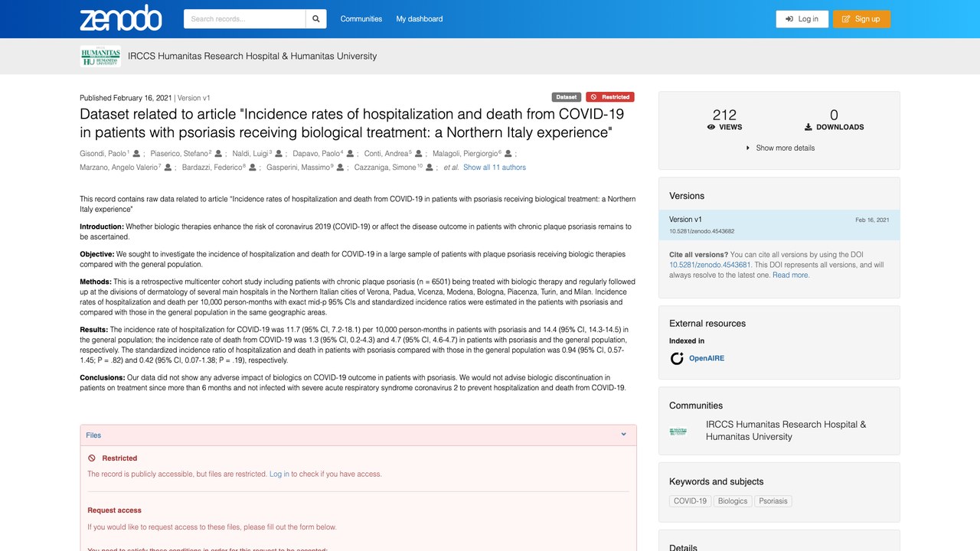This screenshot has width=980, height=551.
Task: Click the COVID-19 keyword tag
Action: [x=690, y=501]
